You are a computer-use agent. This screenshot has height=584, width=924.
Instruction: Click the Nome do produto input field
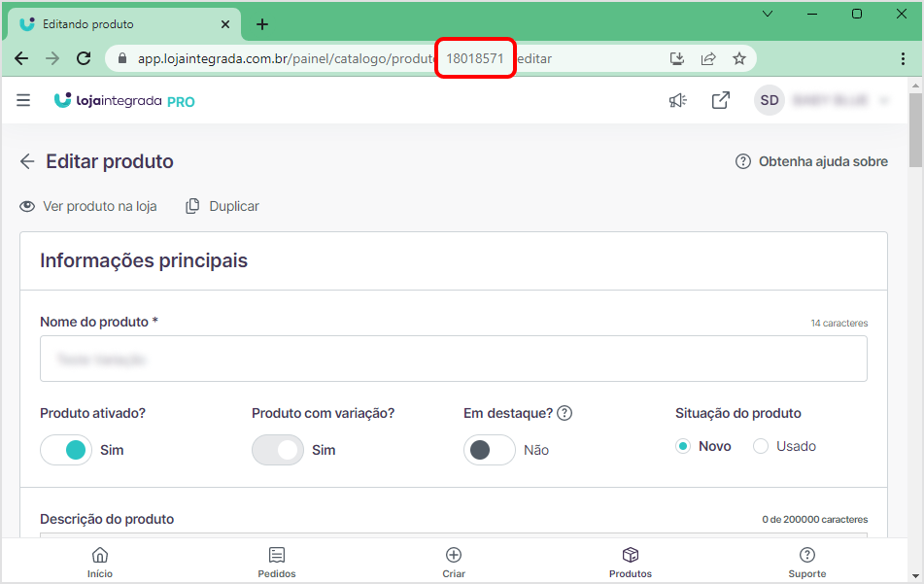(454, 359)
